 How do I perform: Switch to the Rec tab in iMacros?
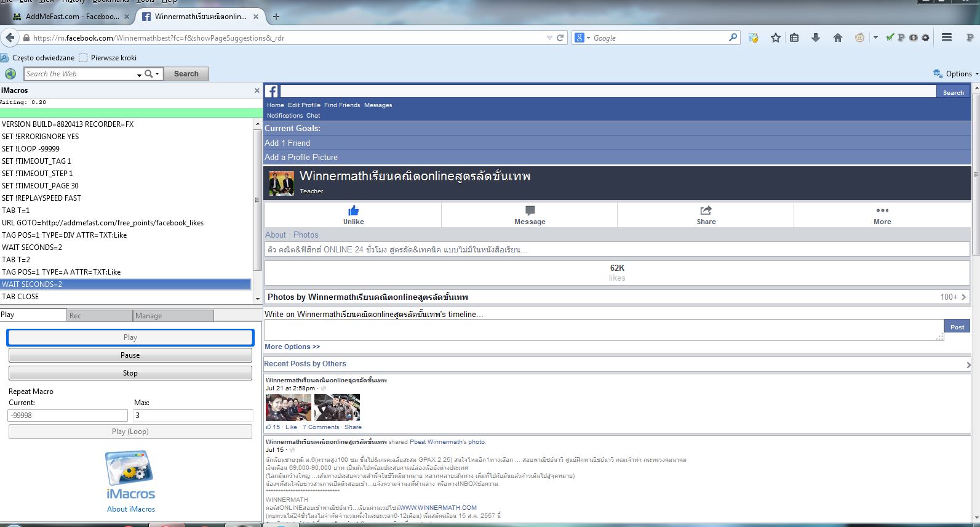pyautogui.click(x=99, y=315)
